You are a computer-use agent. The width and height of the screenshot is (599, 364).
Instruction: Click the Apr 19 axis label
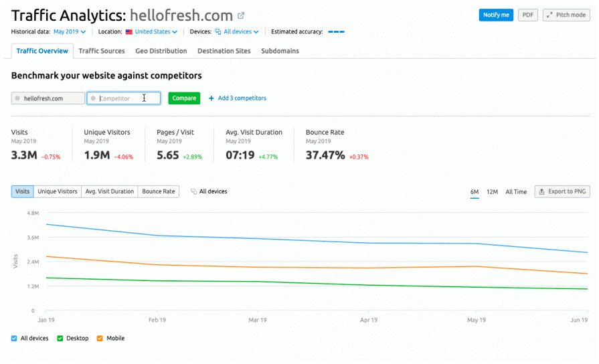point(369,320)
